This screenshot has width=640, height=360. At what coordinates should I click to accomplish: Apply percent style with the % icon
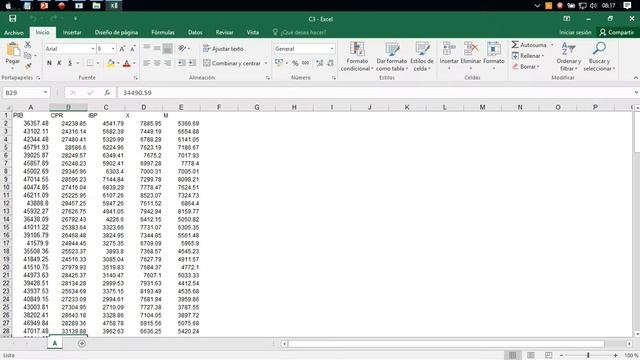pos(295,63)
